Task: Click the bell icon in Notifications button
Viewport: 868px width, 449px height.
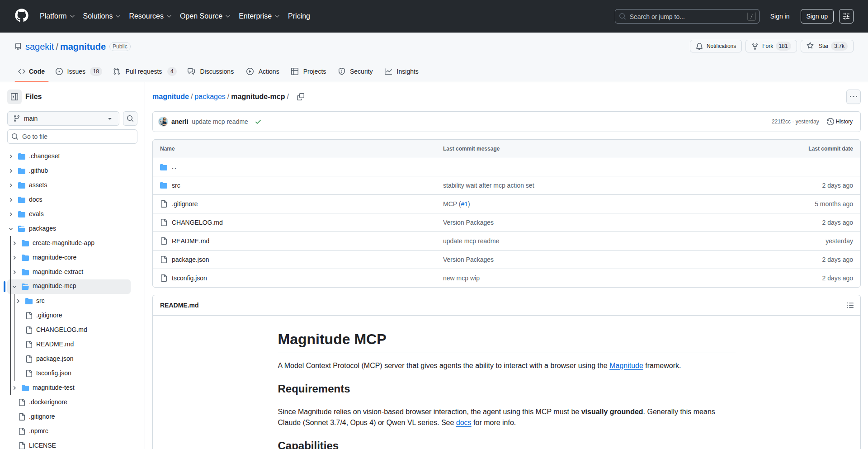Action: (x=699, y=46)
